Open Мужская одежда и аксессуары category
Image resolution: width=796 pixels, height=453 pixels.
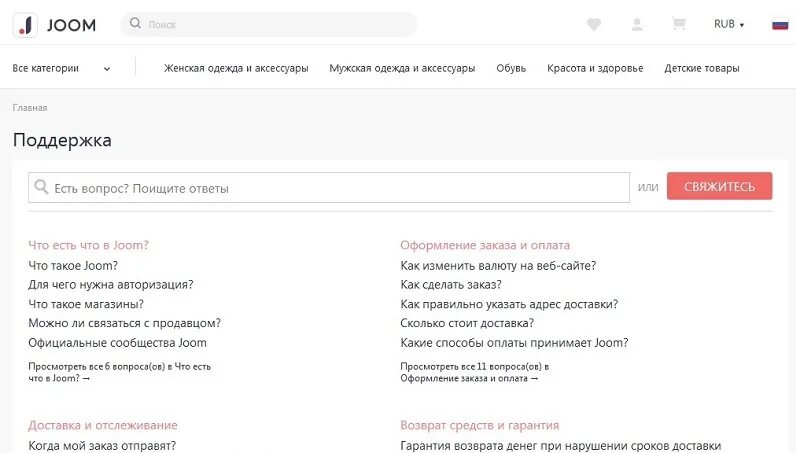click(x=402, y=68)
